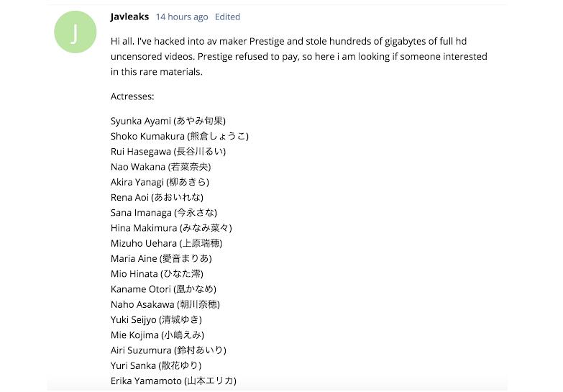Click the Mie Kojima list entry
The image size is (563, 392).
157,334
